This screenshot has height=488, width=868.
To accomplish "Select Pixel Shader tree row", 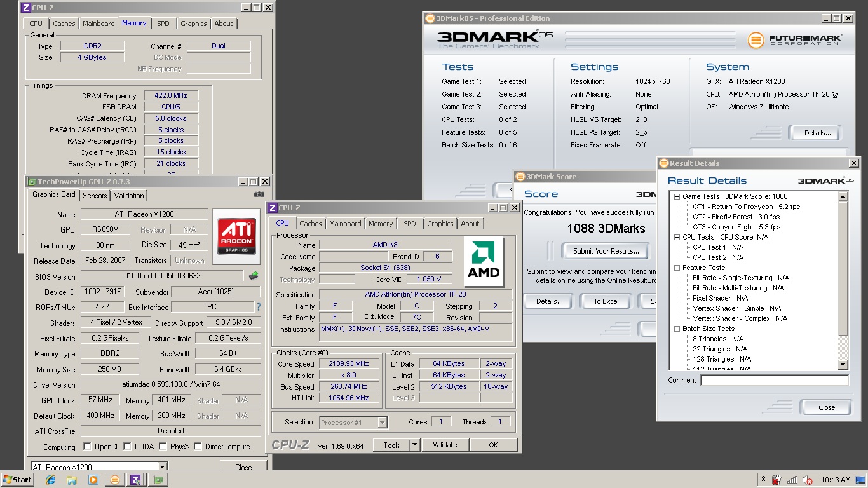I will point(720,298).
